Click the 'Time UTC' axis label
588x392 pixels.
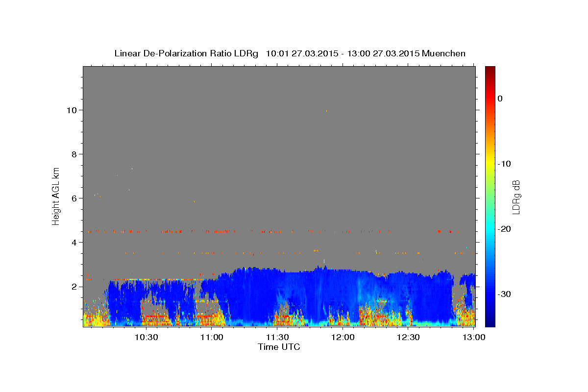[279, 347]
